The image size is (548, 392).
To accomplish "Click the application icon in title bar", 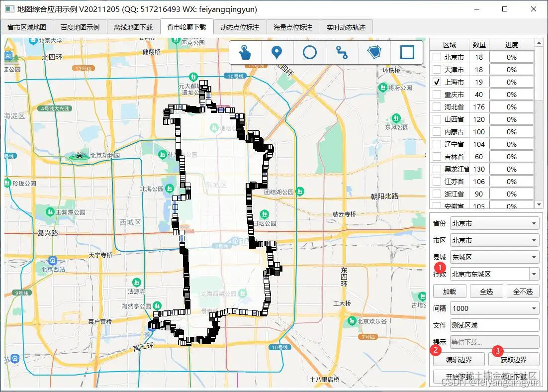I will click(x=9, y=9).
